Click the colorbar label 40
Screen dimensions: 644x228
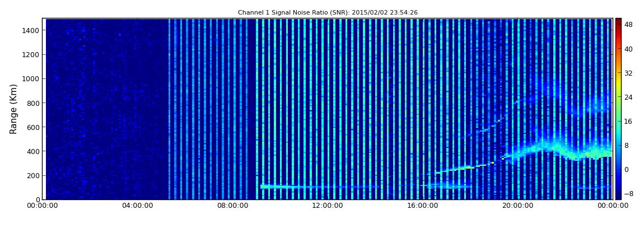[629, 49]
